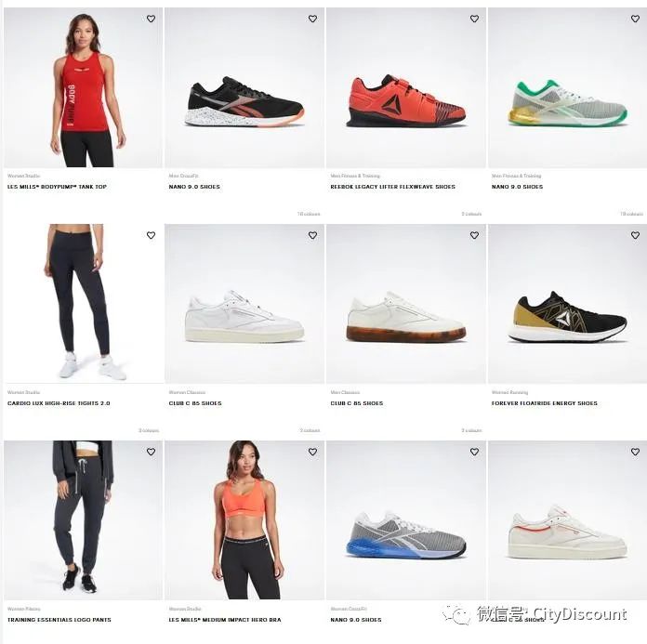Image resolution: width=647 pixels, height=644 pixels.
Task: Toggle wishlist heart on Medium Impact Hero Bra
Action: click(312, 452)
